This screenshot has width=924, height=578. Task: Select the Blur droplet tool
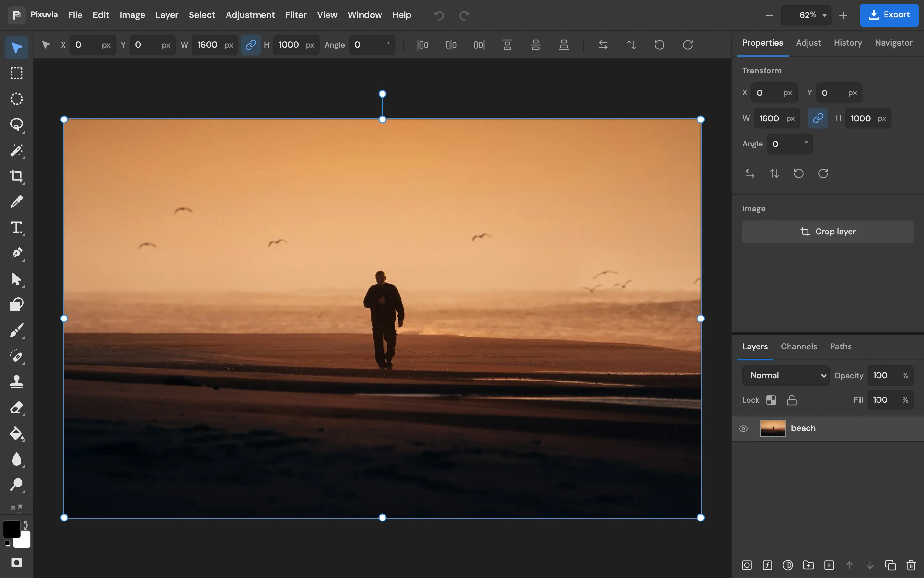16,459
